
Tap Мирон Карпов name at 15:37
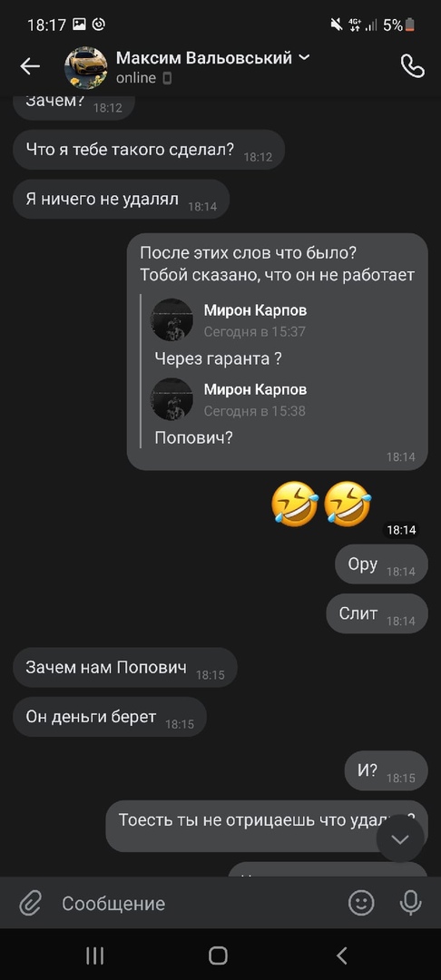click(256, 310)
